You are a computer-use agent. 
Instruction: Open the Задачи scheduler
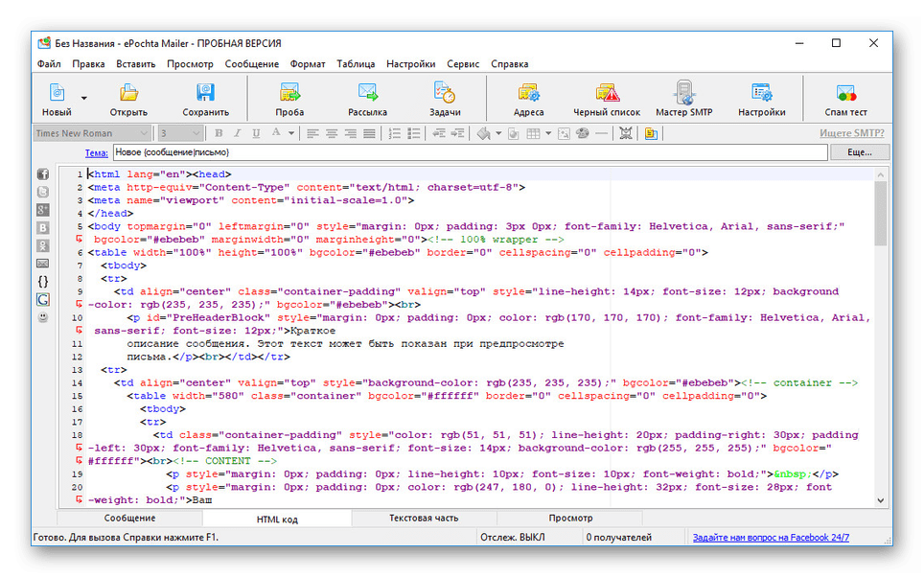(444, 97)
